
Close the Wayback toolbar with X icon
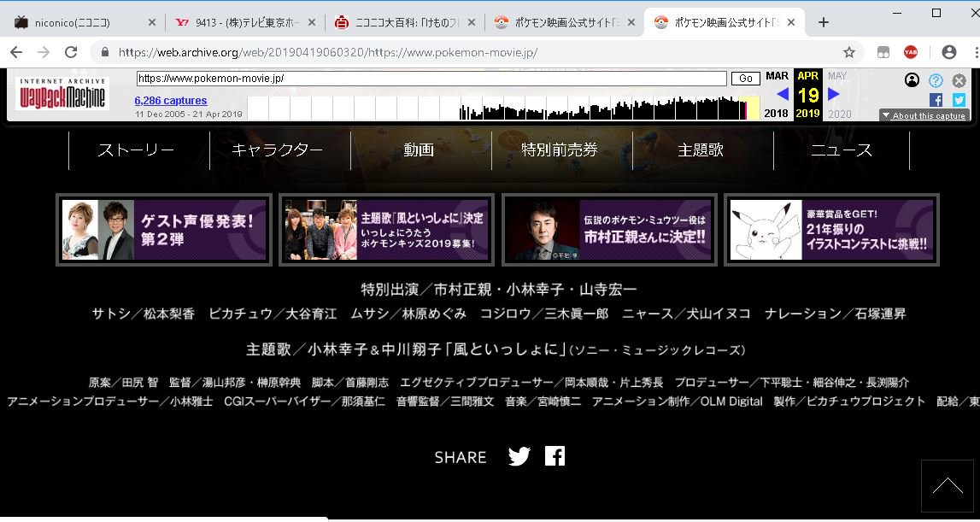coord(959,80)
